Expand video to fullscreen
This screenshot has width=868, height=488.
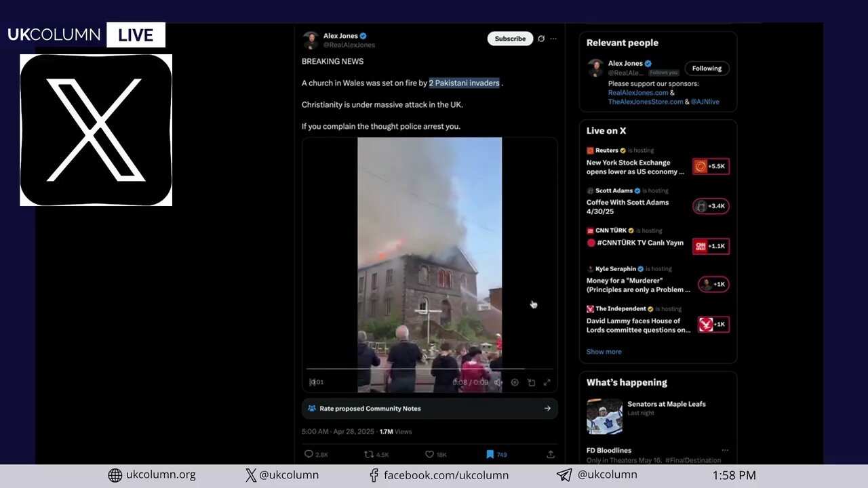pos(547,382)
